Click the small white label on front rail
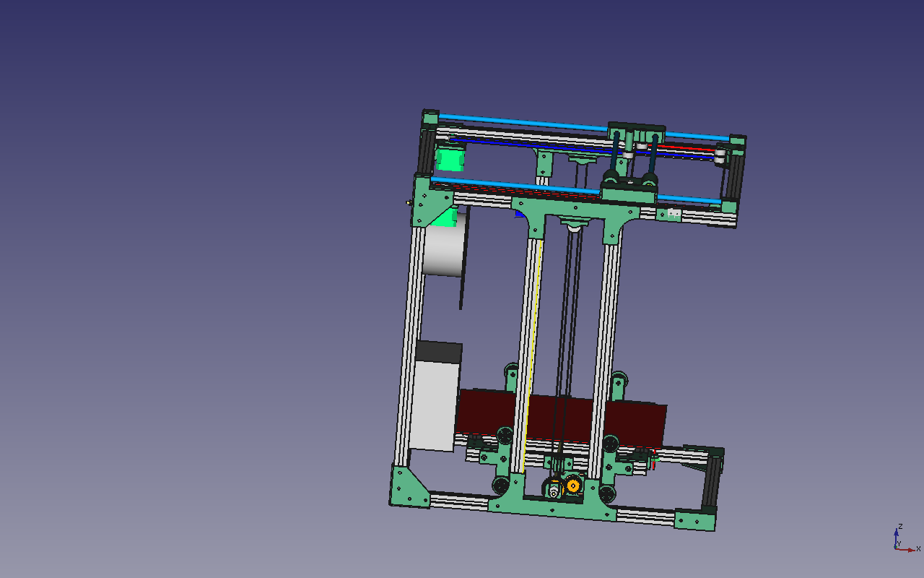This screenshot has height=578, width=924. point(674,213)
